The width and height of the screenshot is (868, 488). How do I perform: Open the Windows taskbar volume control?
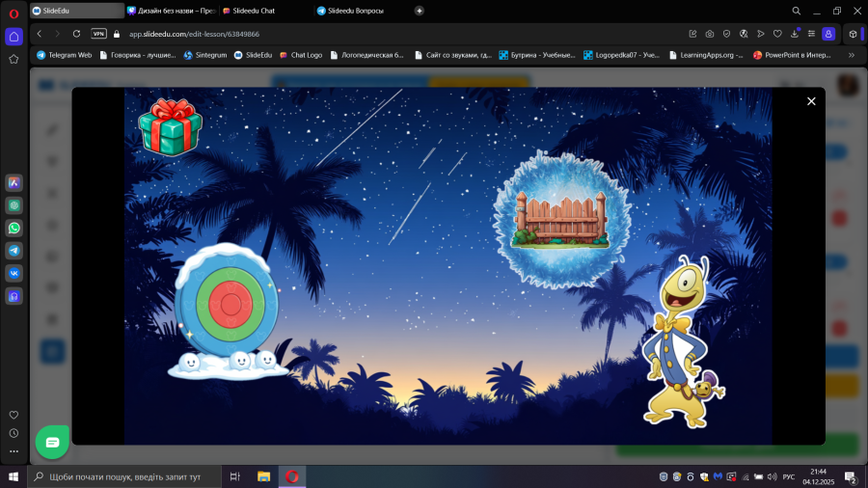pyautogui.click(x=771, y=476)
